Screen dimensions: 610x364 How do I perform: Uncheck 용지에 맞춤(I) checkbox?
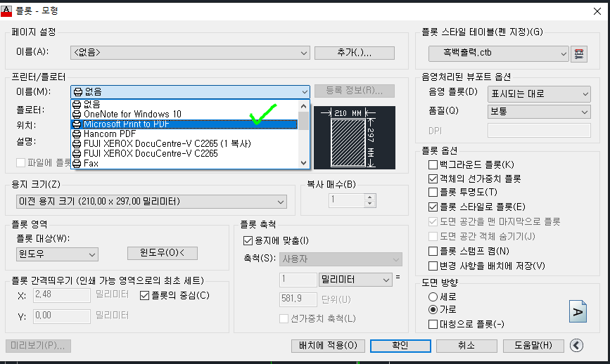pos(248,241)
